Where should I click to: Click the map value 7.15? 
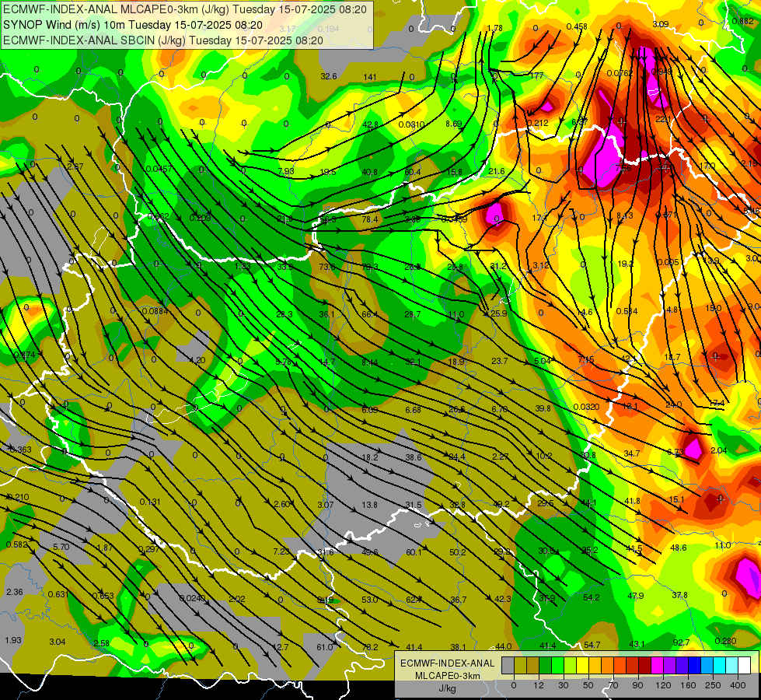pyautogui.click(x=586, y=359)
